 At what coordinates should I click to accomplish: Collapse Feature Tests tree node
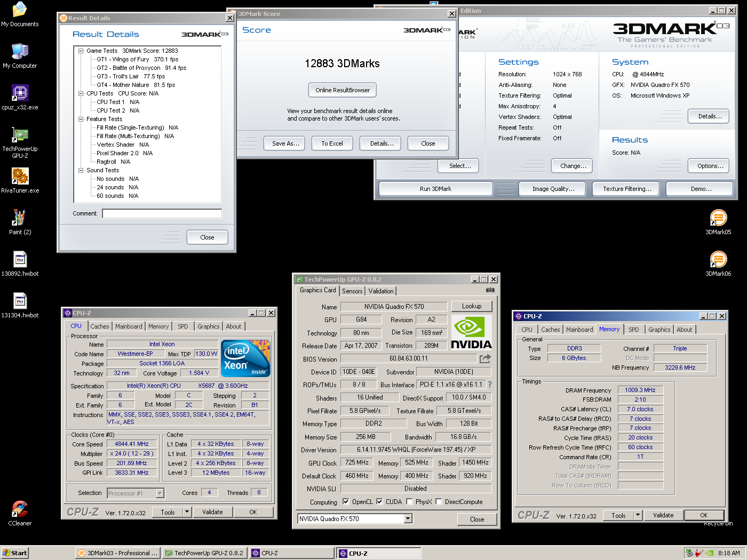[81, 119]
